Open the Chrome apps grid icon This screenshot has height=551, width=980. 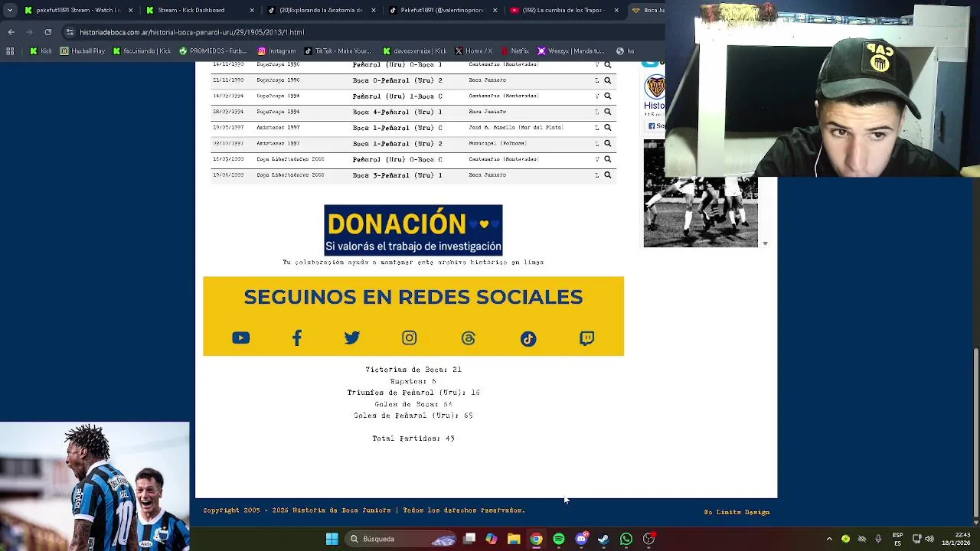click(10, 51)
